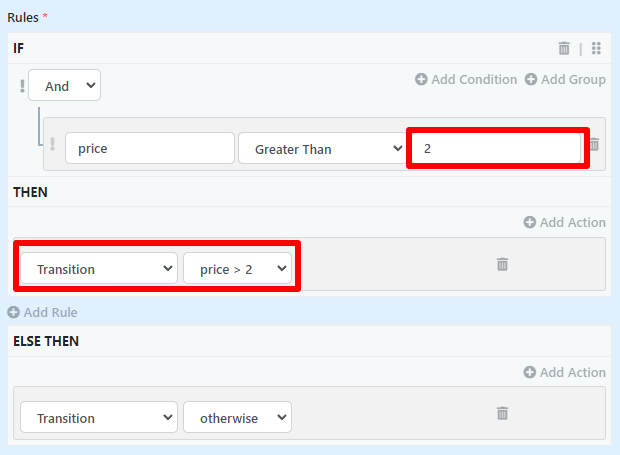Click Add Condition
Screen dimensions: 620x455
click(x=466, y=79)
